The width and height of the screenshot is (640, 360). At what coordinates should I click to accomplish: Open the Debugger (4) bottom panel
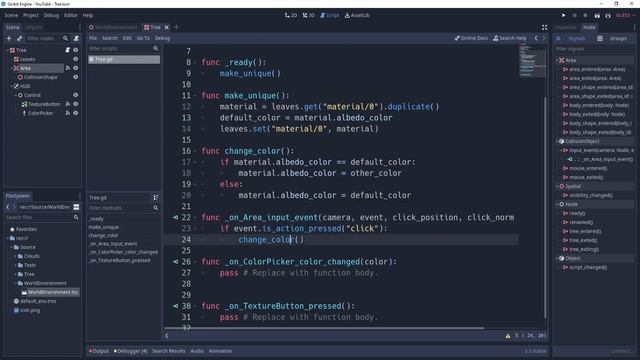130,351
